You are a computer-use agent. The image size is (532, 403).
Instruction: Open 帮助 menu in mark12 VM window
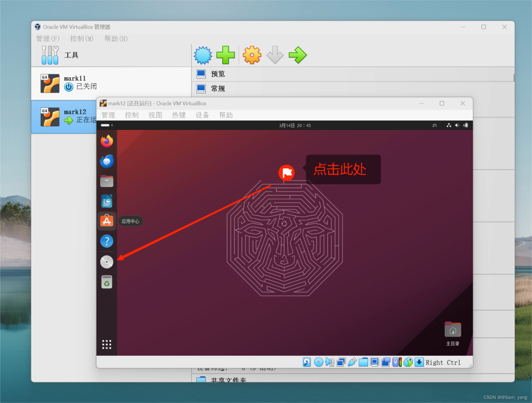[226, 115]
